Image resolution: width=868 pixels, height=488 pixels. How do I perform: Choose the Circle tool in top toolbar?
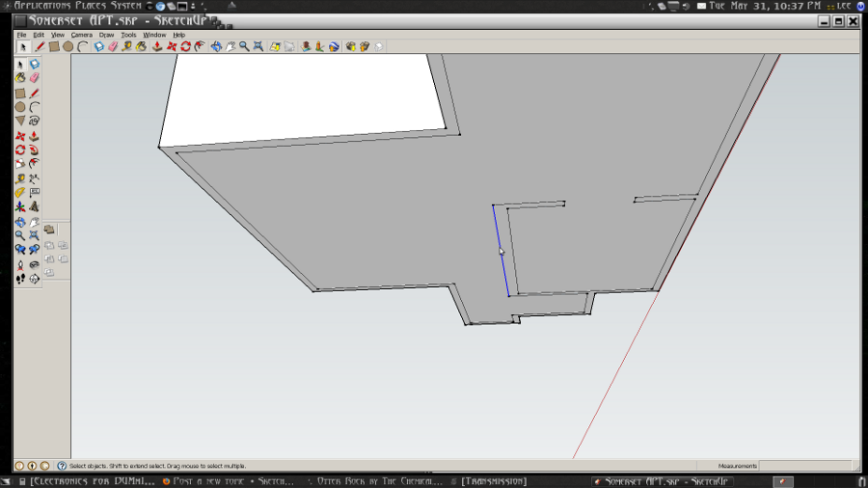pos(68,46)
